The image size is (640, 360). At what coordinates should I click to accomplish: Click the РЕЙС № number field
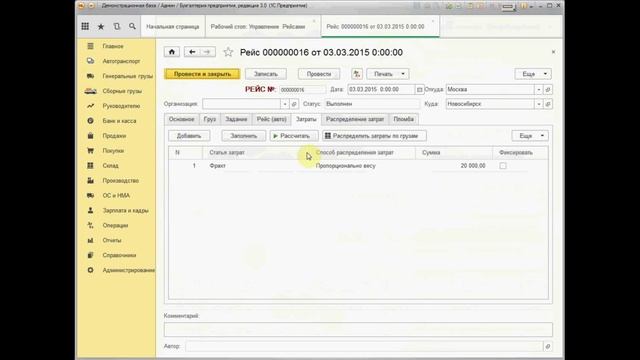point(302,89)
